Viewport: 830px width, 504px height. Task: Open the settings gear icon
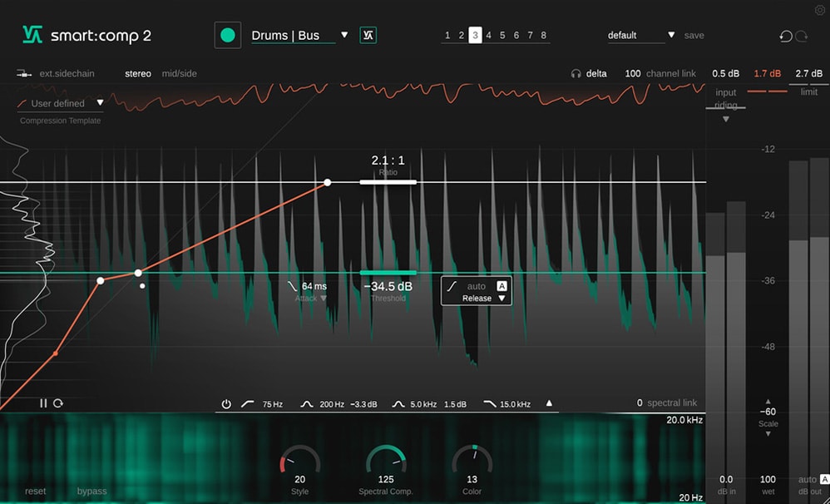pos(820,10)
